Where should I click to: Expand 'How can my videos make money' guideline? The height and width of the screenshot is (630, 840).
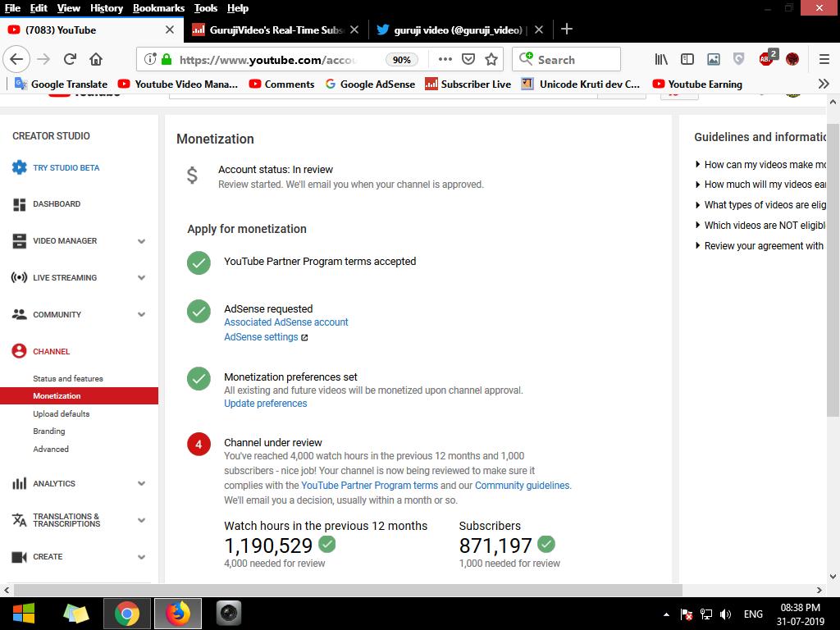(760, 164)
